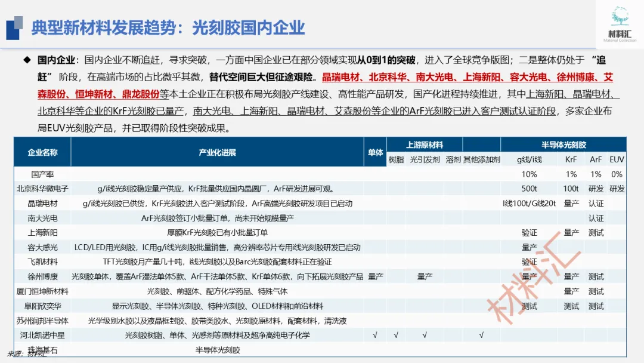Screen dimensions: 644x363
Task: Select the KrF sub-header
Action: point(571,159)
